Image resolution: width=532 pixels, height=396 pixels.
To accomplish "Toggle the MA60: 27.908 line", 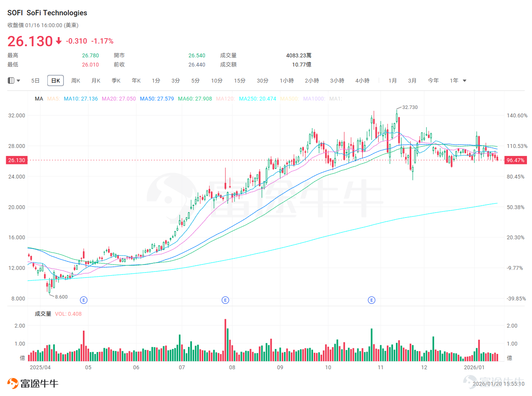I will coord(195,99).
